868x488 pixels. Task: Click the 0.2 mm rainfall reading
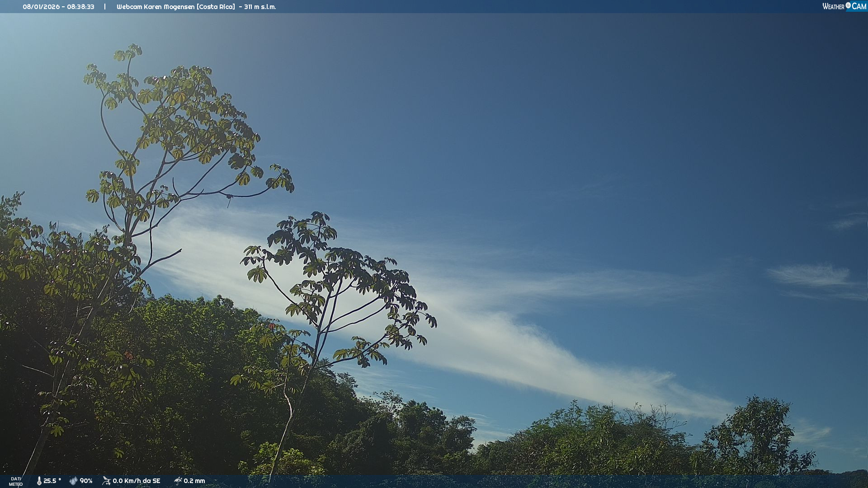tap(194, 481)
